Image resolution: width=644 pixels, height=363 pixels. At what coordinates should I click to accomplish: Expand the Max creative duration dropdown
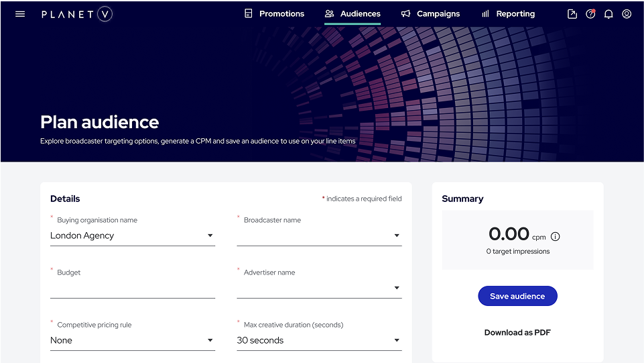319,340
